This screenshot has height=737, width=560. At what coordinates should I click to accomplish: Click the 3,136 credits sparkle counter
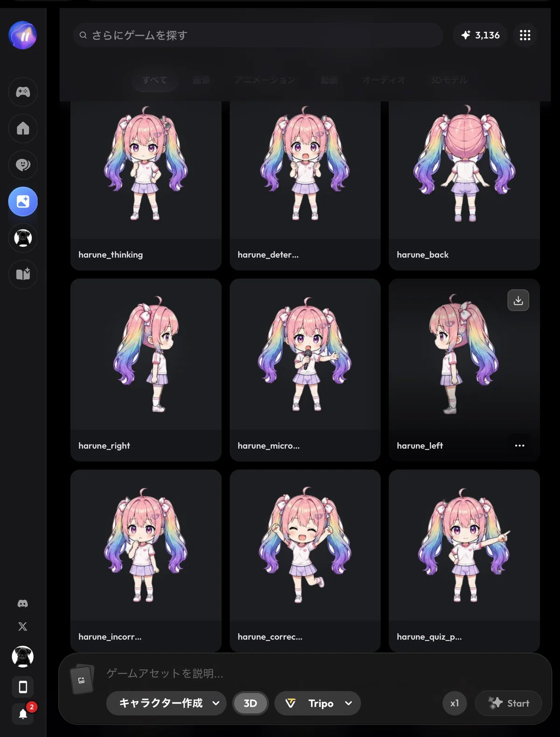(x=480, y=35)
